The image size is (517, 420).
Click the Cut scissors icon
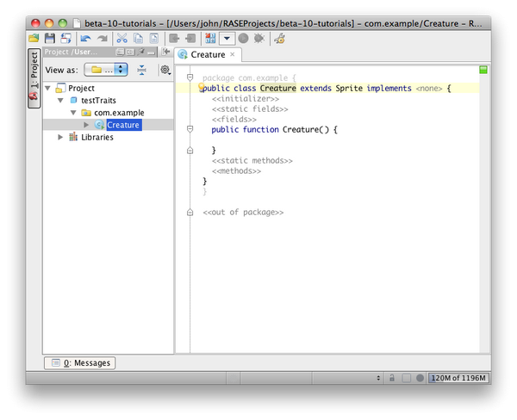click(121, 39)
